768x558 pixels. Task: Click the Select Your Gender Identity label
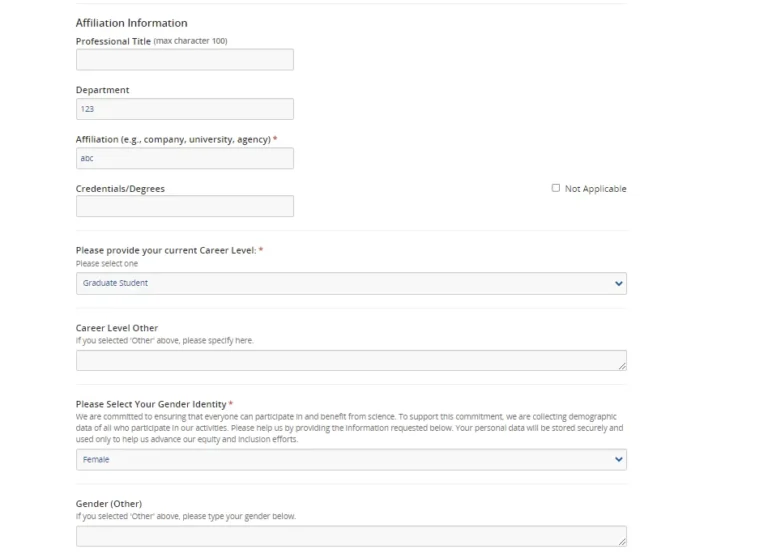[x=151, y=404]
